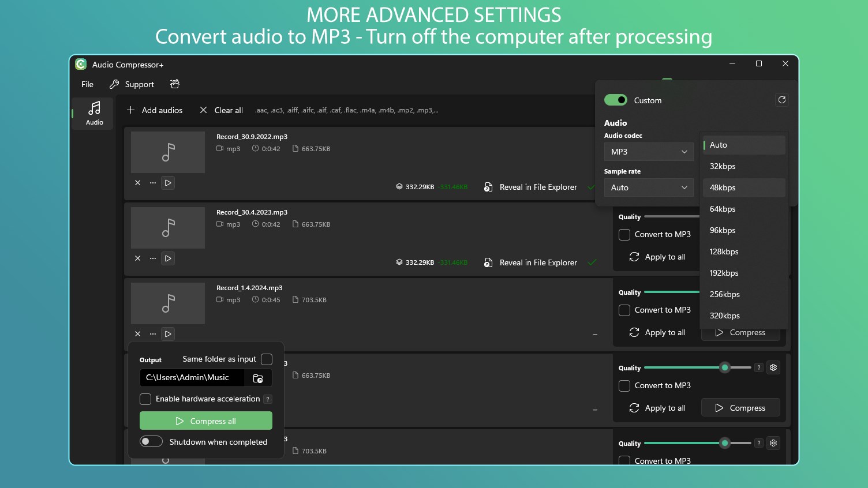868x488 pixels.
Task: Adjust Quality slider in fourth file row
Action: [x=725, y=367]
